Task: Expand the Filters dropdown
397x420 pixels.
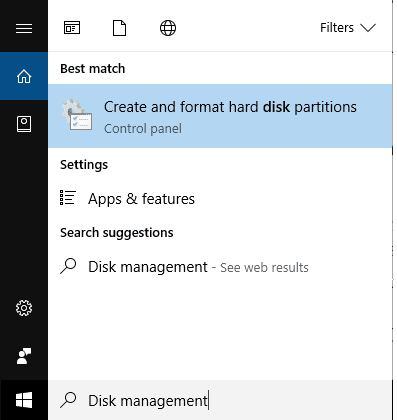Action: (348, 28)
